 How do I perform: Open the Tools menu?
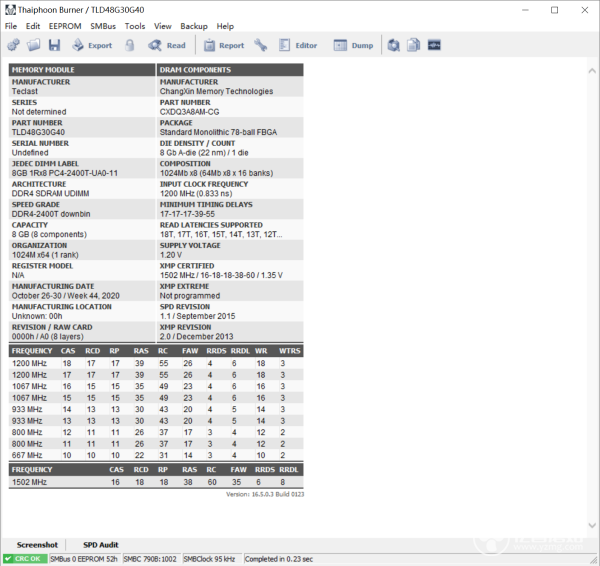click(x=135, y=26)
